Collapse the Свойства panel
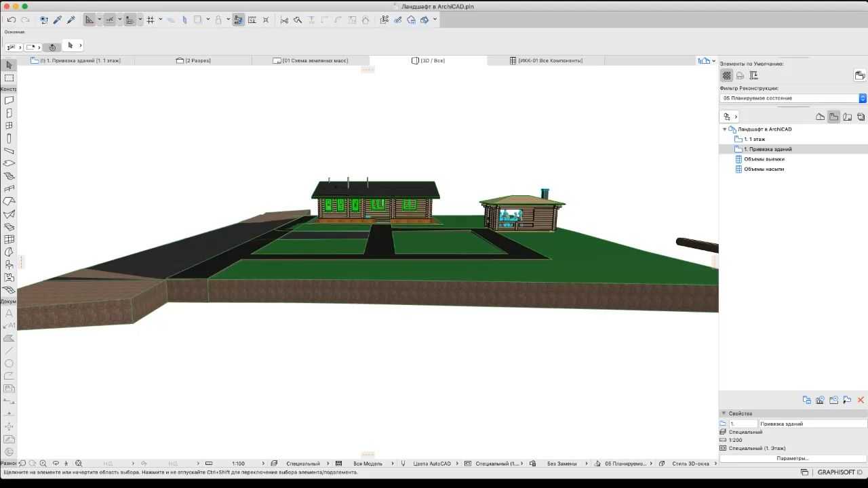The height and width of the screenshot is (488, 868). coord(724,413)
